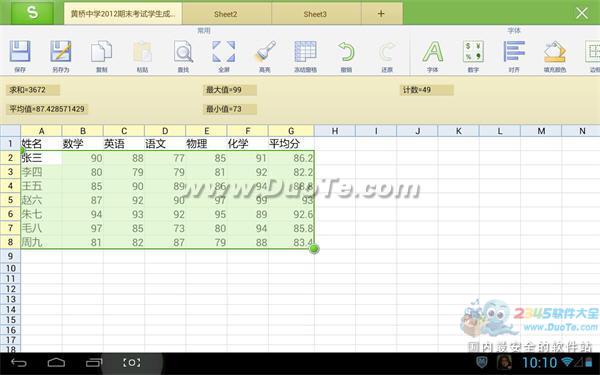Open the Alignment (对齐) icon
The height and width of the screenshot is (375, 600).
(514, 51)
